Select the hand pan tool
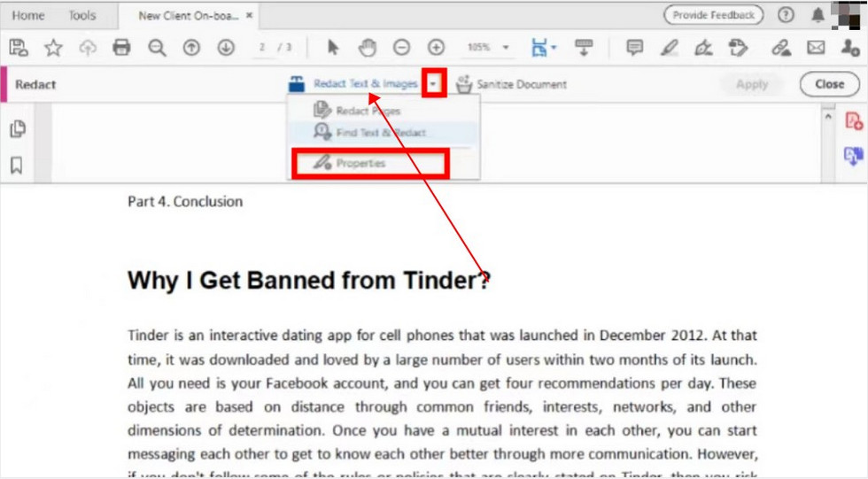 [367, 48]
